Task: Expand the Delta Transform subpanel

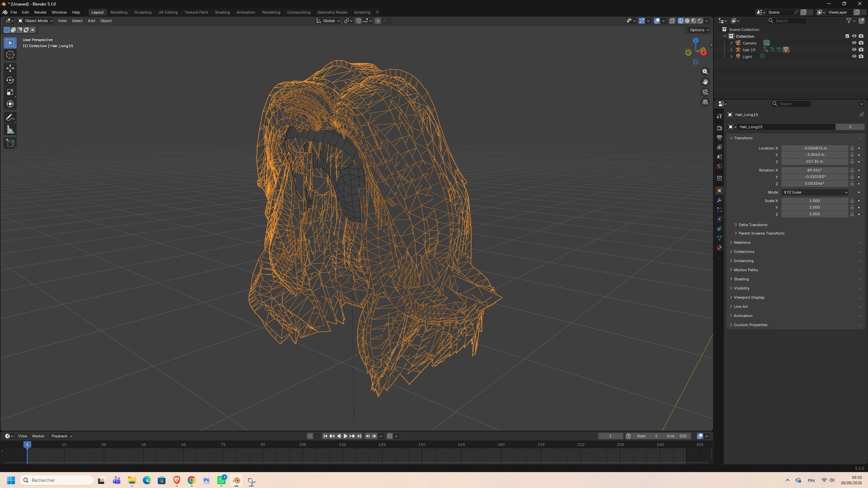Action: pos(753,225)
